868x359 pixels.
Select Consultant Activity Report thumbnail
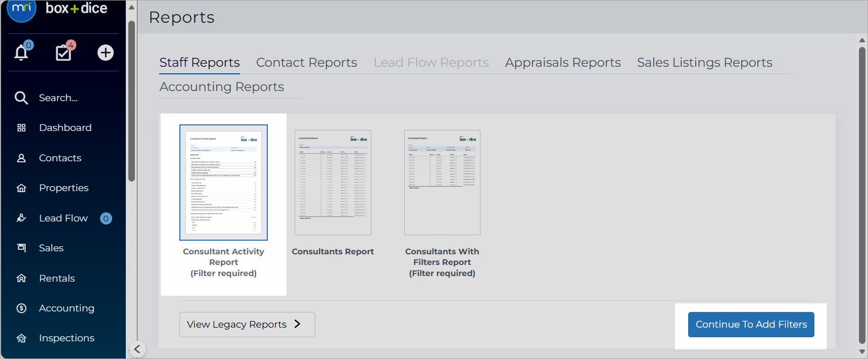pyautogui.click(x=223, y=183)
